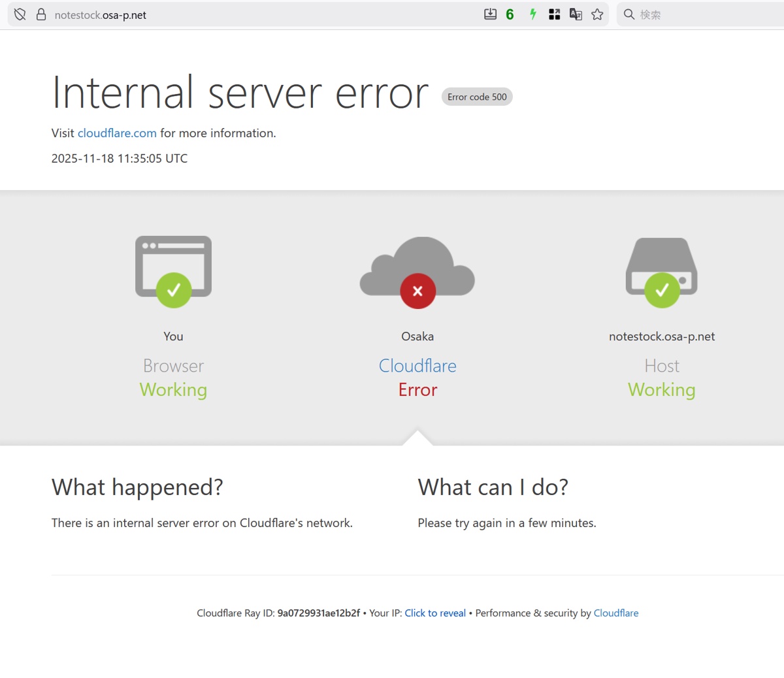784x678 pixels.
Task: Click the browser window icon with green check
Action: click(x=174, y=271)
